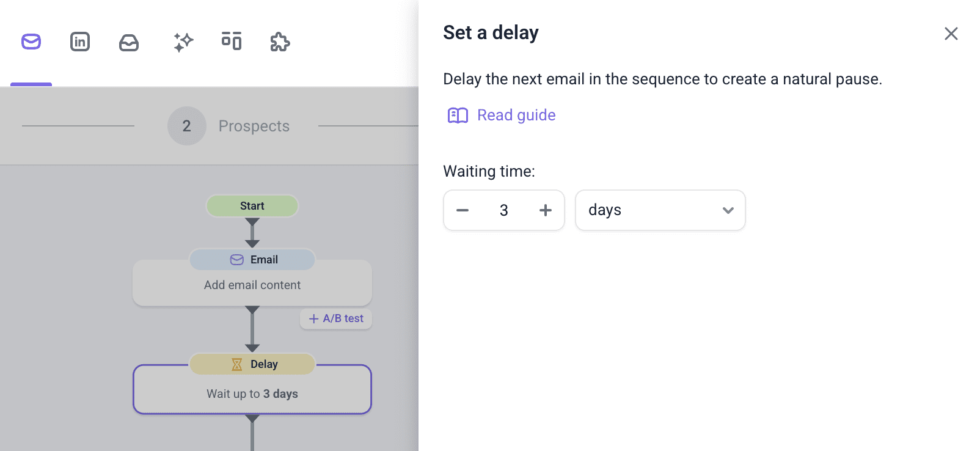
Task: Increase waiting time with plus button
Action: point(546,210)
